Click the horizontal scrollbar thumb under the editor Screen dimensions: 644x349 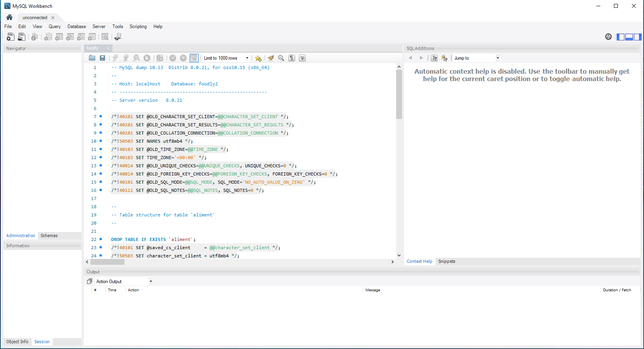[x=107, y=262]
